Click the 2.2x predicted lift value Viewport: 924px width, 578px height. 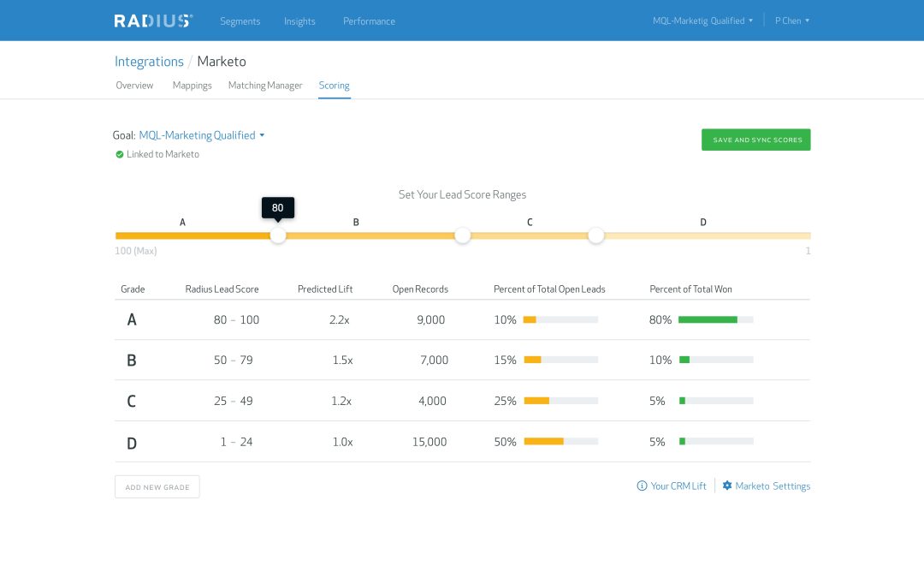tap(340, 319)
